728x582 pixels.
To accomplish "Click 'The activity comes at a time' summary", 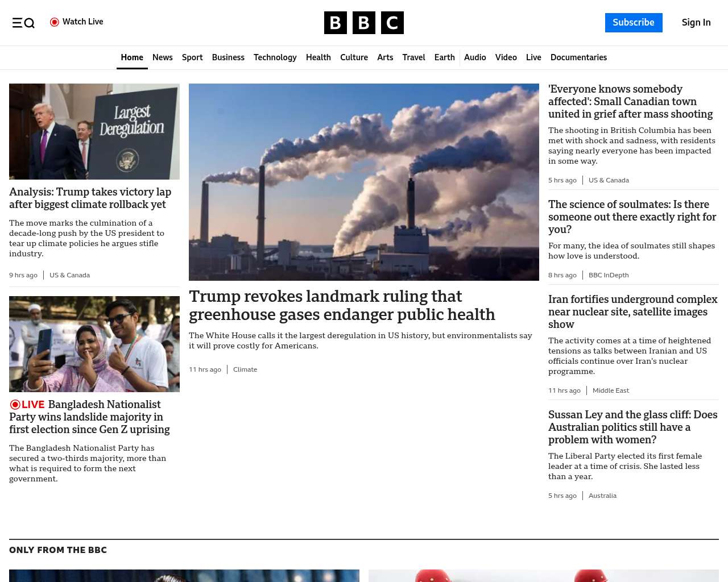I will (x=630, y=356).
